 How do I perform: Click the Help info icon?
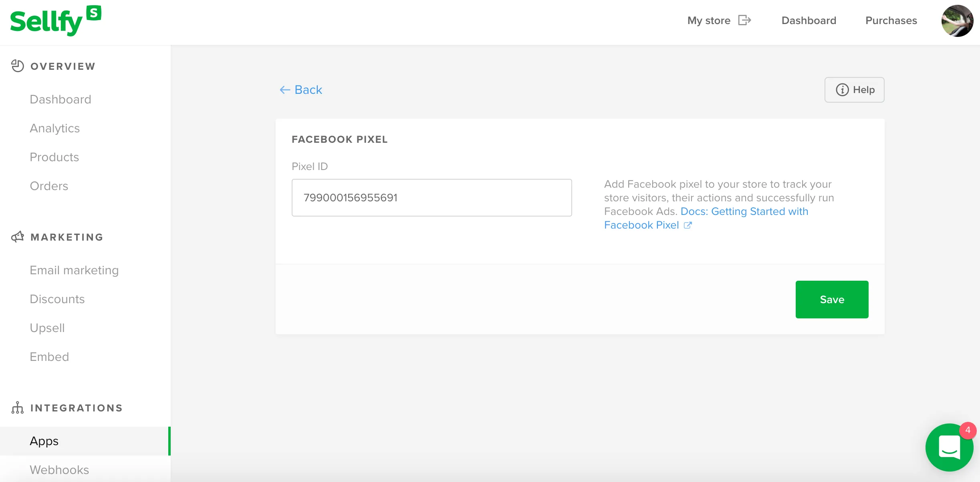click(842, 90)
